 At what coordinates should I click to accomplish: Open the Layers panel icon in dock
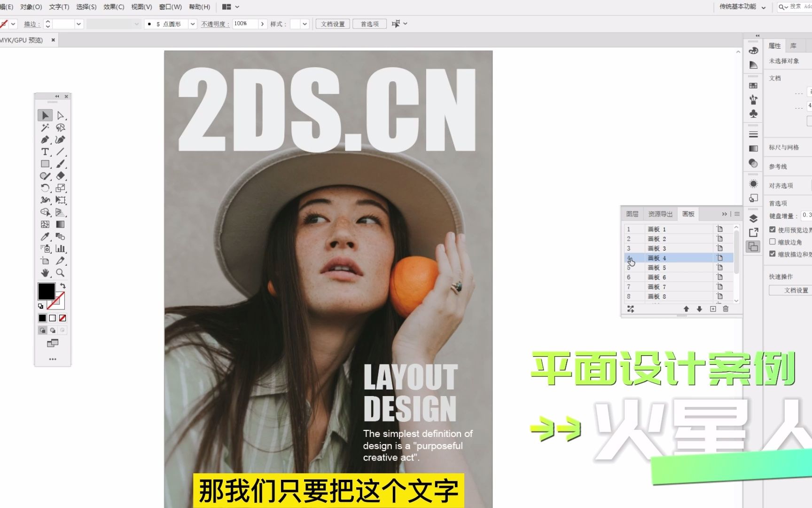[753, 218]
